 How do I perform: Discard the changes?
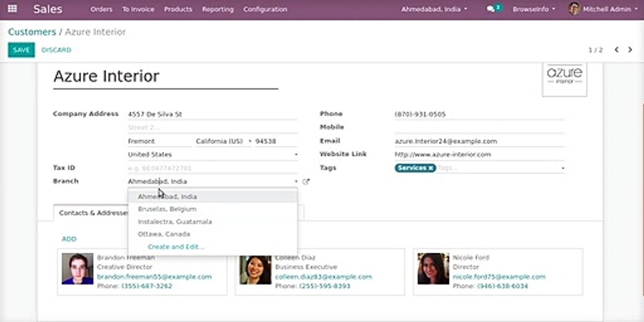tap(56, 50)
